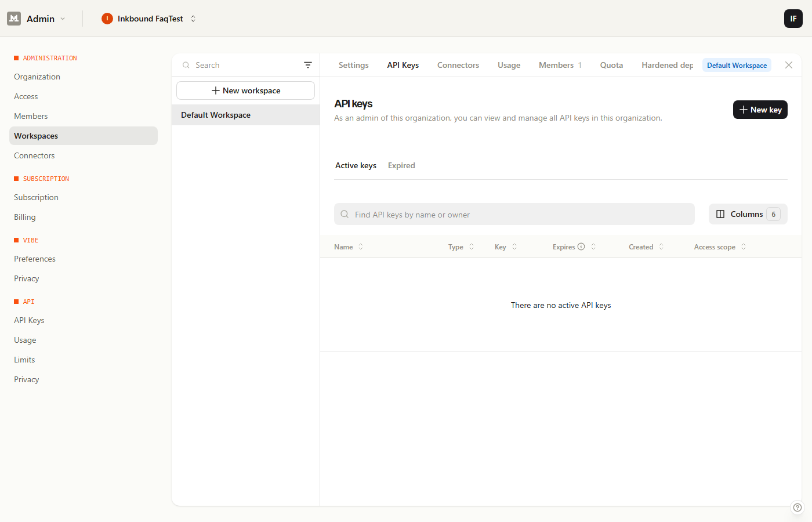
Task: Switch to the workspace Connectors tab
Action: pyautogui.click(x=458, y=65)
